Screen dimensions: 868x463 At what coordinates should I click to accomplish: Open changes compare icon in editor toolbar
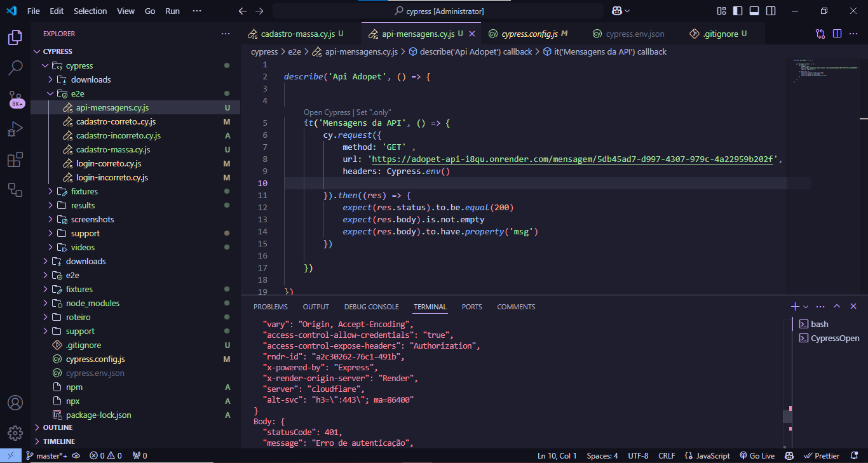click(820, 34)
